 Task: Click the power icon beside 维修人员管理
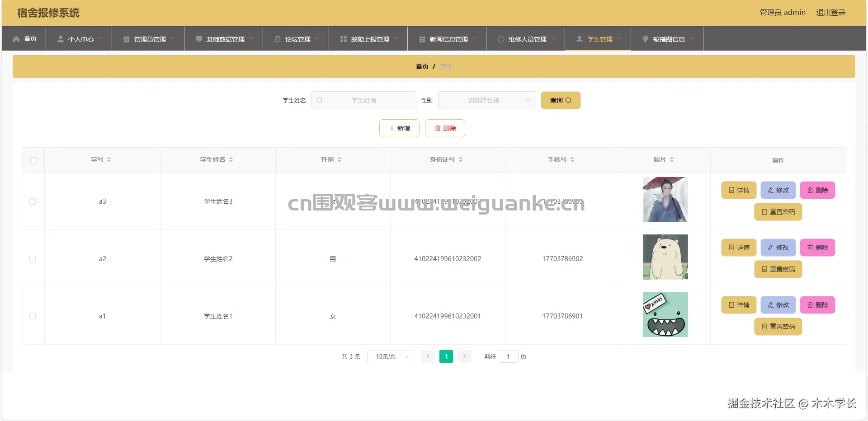(x=500, y=39)
